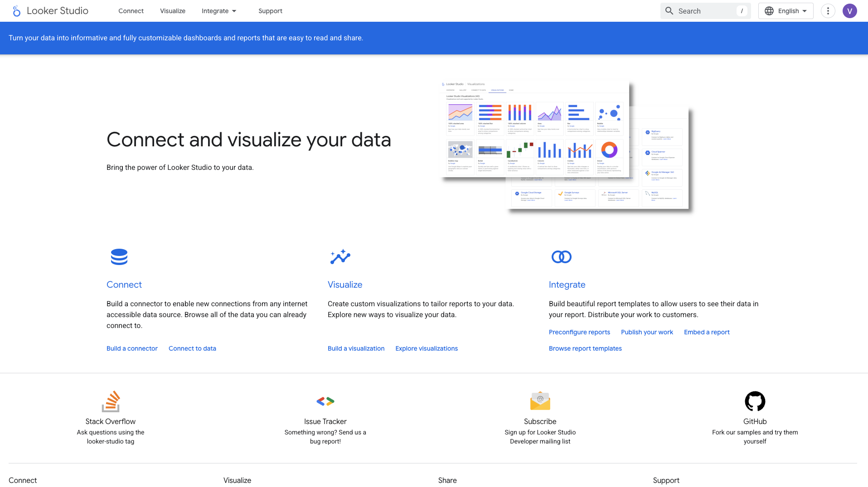Screen dimensions: 868x487
Task: Click 'Bring the power of Looker Studio' text
Action: [x=180, y=167]
